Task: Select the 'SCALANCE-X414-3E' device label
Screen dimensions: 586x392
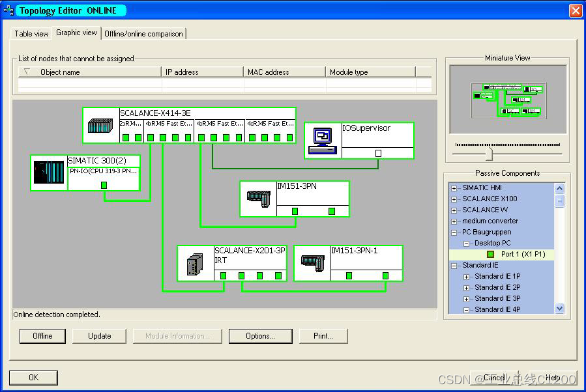Action: (x=156, y=113)
